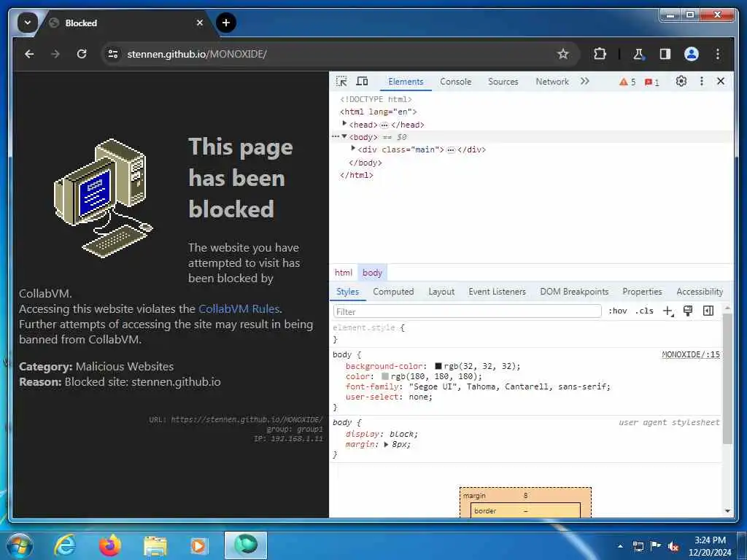
Task: Click the browser forward arrow
Action: (x=55, y=54)
